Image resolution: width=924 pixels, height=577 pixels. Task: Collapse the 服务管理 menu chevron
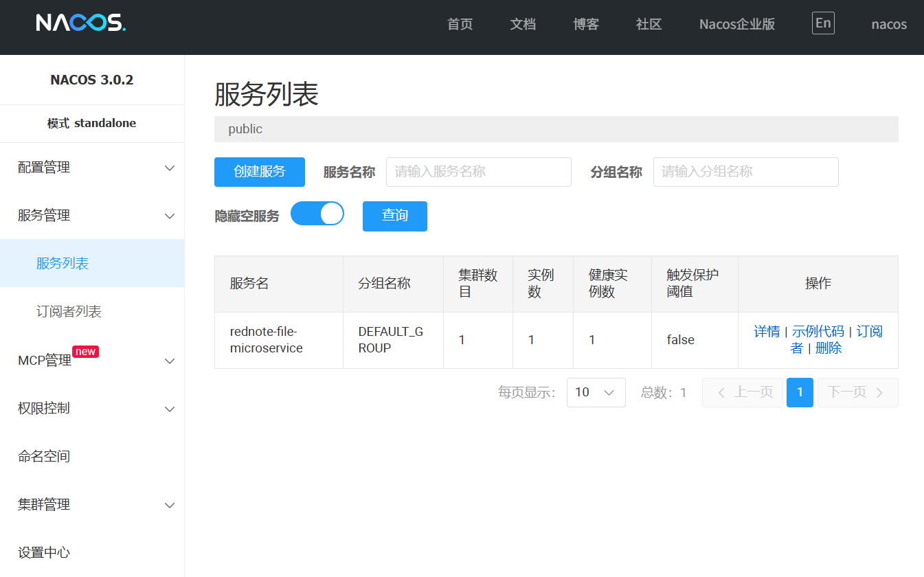click(x=170, y=216)
